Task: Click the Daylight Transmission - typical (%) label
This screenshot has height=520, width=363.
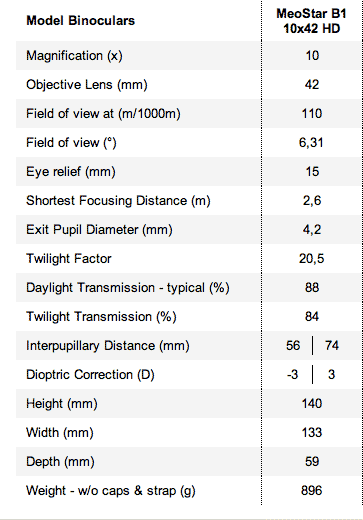Action: pos(128,288)
